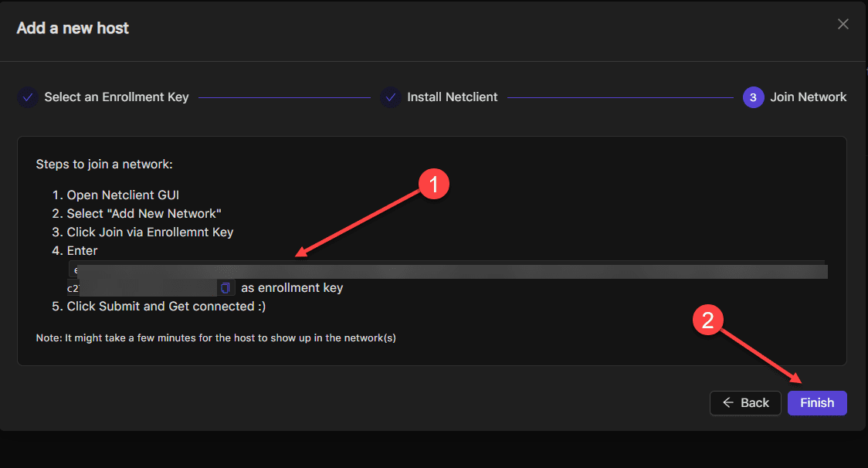Click the Add a new host title
This screenshot has height=468, width=868.
(73, 29)
